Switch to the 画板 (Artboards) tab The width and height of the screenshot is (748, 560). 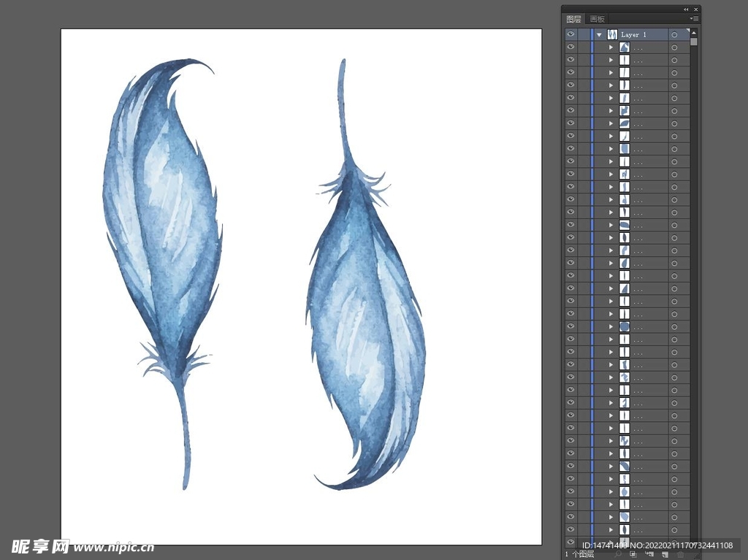pyautogui.click(x=597, y=19)
